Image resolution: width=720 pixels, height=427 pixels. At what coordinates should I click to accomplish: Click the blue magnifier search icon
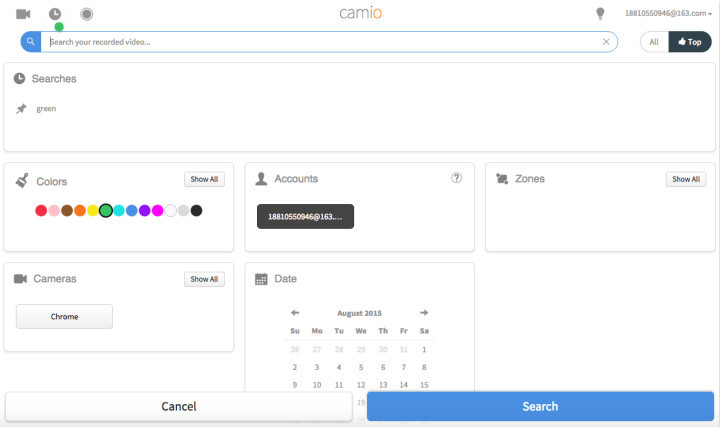point(32,42)
